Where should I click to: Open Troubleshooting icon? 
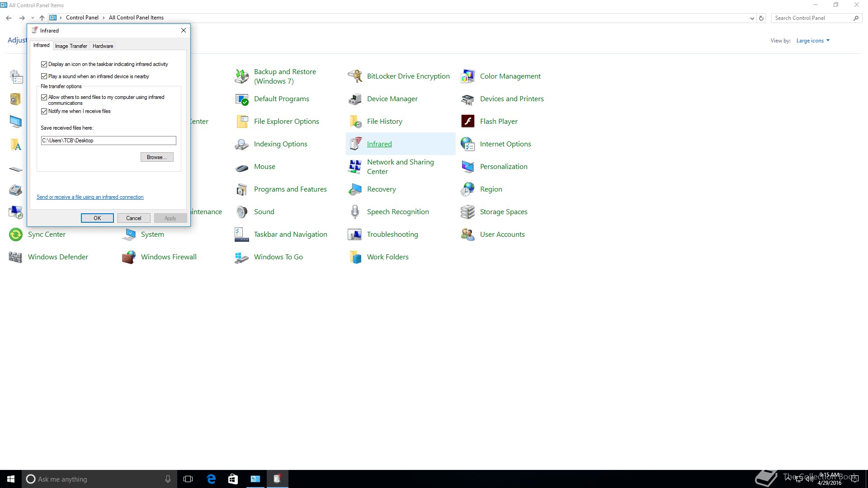355,235
